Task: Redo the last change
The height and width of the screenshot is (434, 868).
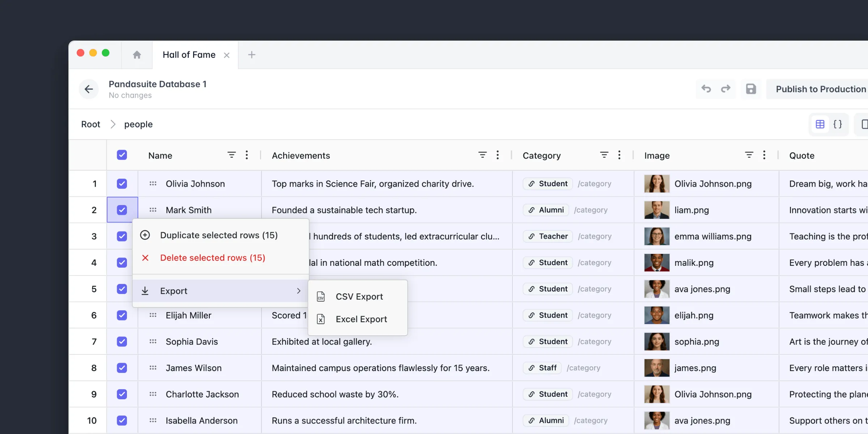Action: point(726,89)
